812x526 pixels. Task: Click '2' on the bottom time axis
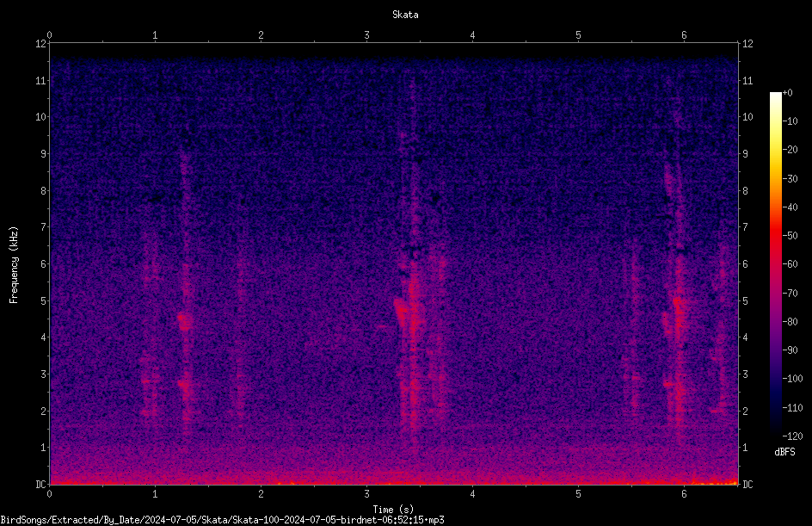(x=261, y=494)
